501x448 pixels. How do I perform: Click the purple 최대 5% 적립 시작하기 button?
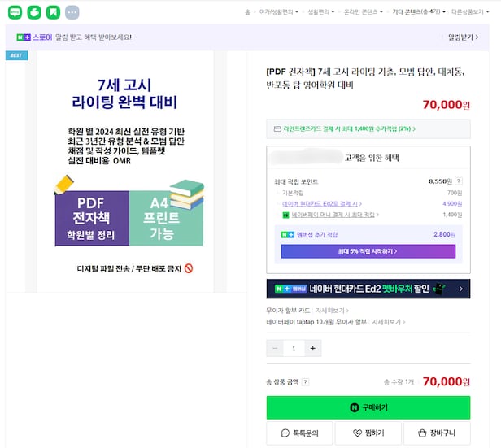368,252
